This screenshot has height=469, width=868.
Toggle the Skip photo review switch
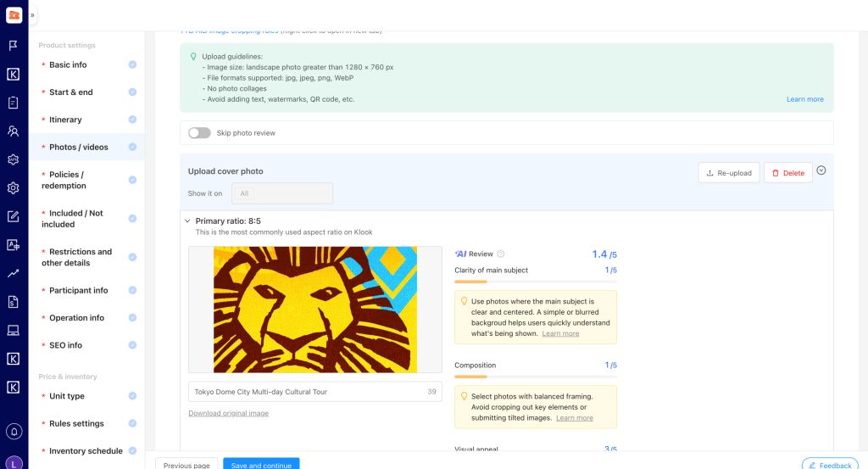pos(199,133)
